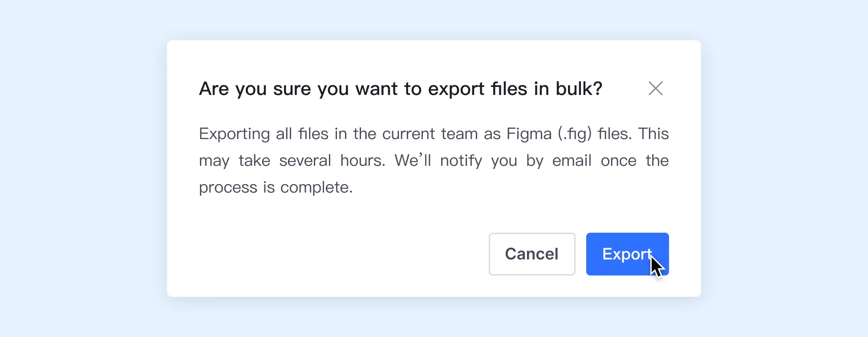Click the word "Exporting" in the message

click(234, 134)
